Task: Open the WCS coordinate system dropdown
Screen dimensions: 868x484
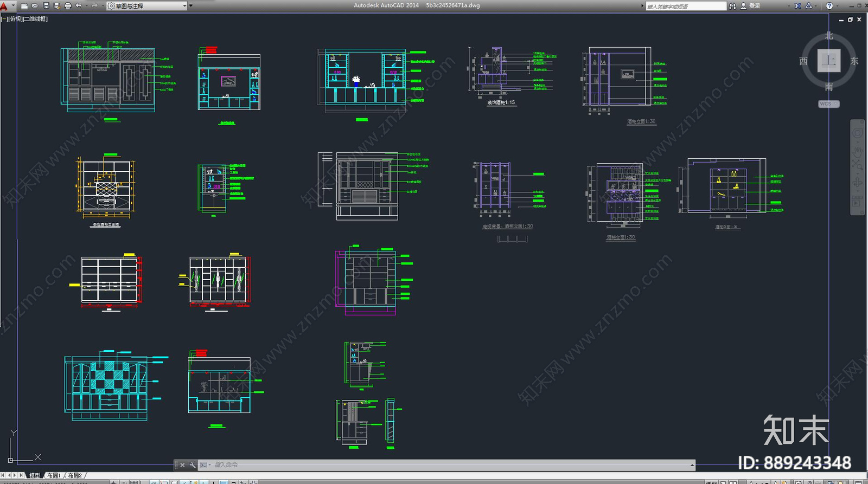Action: tap(829, 104)
